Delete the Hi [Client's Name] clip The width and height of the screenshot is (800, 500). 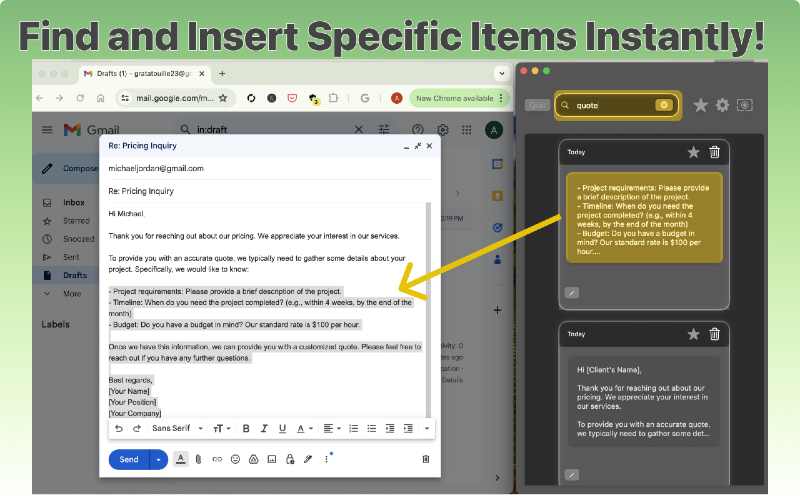tap(714, 334)
